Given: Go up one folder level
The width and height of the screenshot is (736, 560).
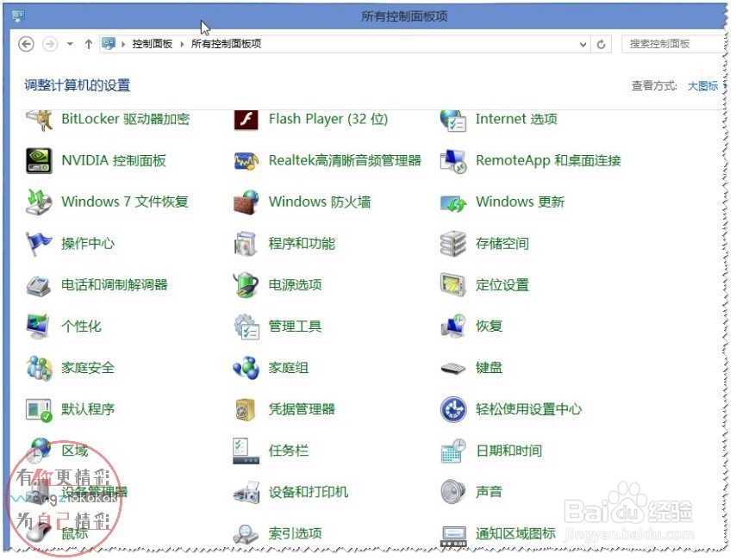Looking at the screenshot, I should click(88, 44).
